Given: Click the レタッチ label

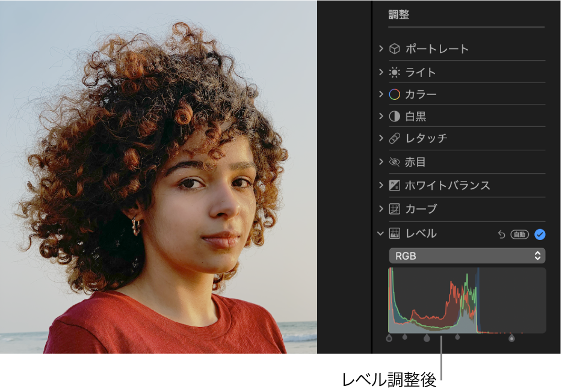Looking at the screenshot, I should pyautogui.click(x=426, y=138).
